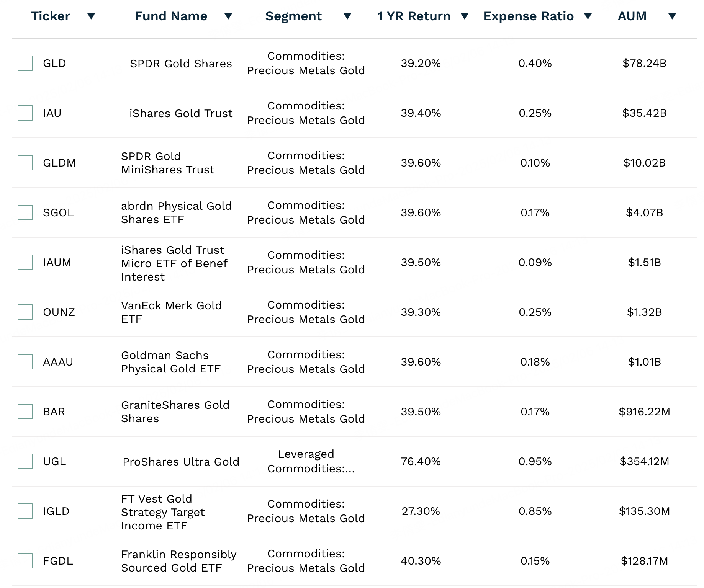The height and width of the screenshot is (588, 704).
Task: Select the IAU row checkbox
Action: point(25,113)
